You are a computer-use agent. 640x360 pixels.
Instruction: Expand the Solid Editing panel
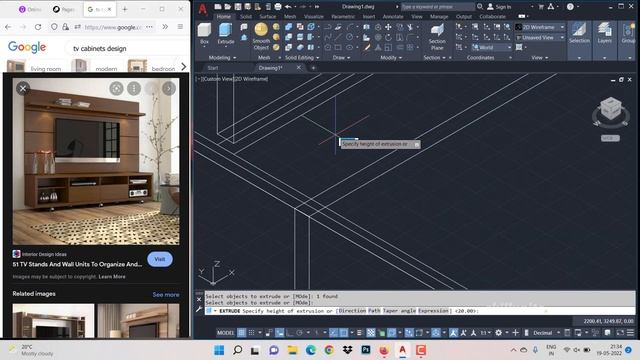302,58
